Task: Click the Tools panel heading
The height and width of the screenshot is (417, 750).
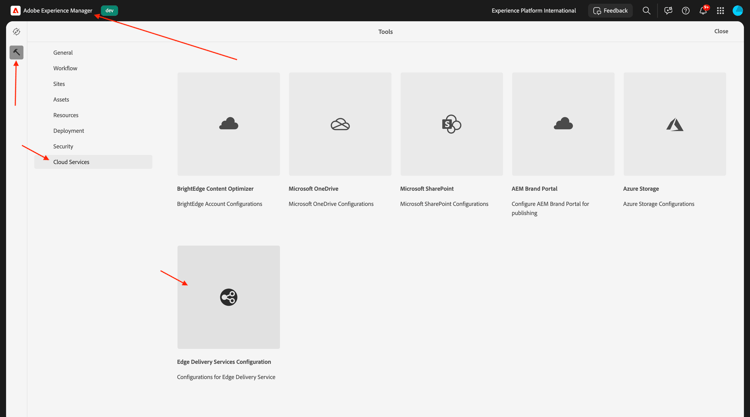Action: coord(386,32)
